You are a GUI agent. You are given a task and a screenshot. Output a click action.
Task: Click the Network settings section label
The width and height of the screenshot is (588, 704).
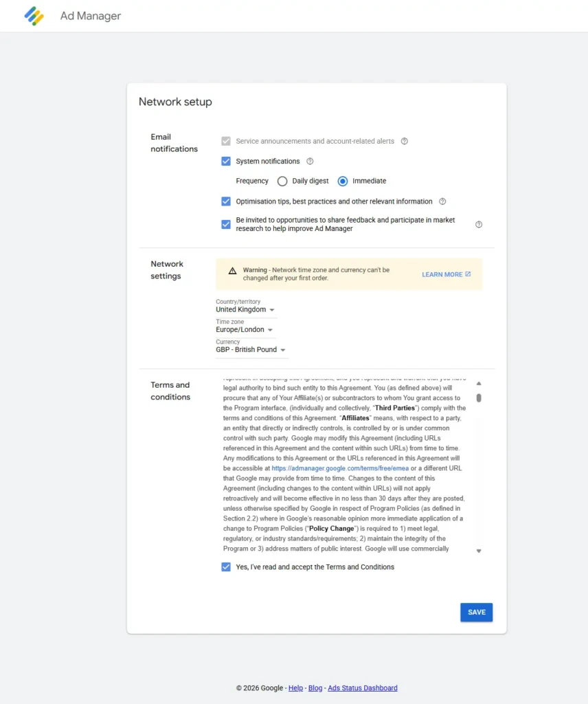click(x=167, y=269)
